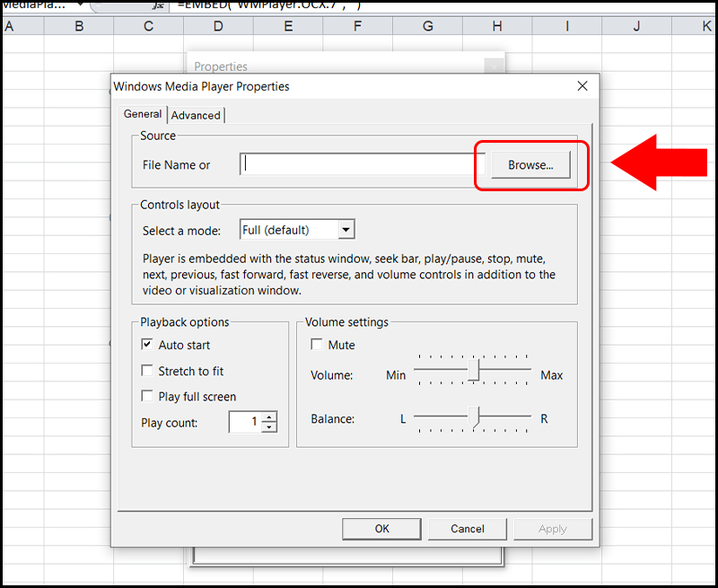This screenshot has height=588, width=718.
Task: Click the Volume slider thumb
Action: pos(474,369)
